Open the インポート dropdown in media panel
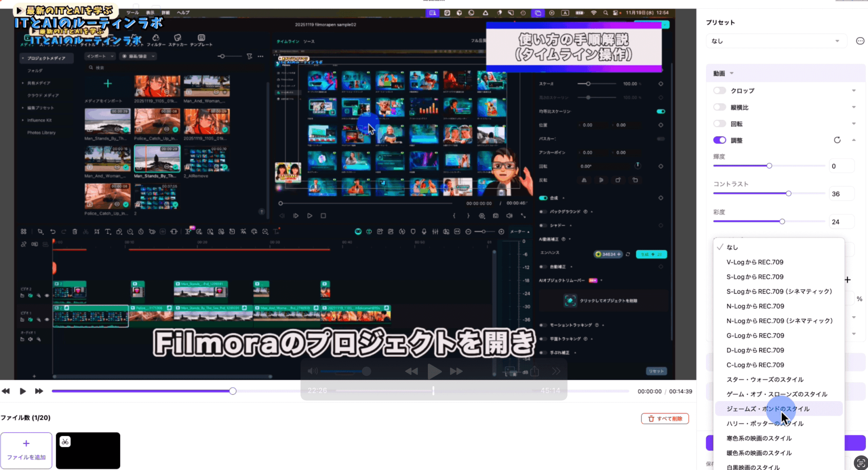The image size is (868, 470). click(99, 56)
